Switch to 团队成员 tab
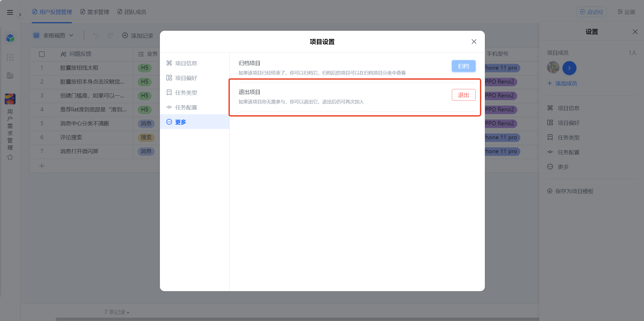Image resolution: width=644 pixels, height=321 pixels. click(132, 12)
